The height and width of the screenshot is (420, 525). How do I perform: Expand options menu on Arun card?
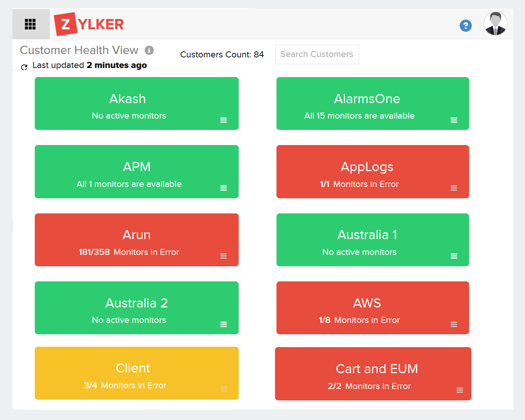224,256
